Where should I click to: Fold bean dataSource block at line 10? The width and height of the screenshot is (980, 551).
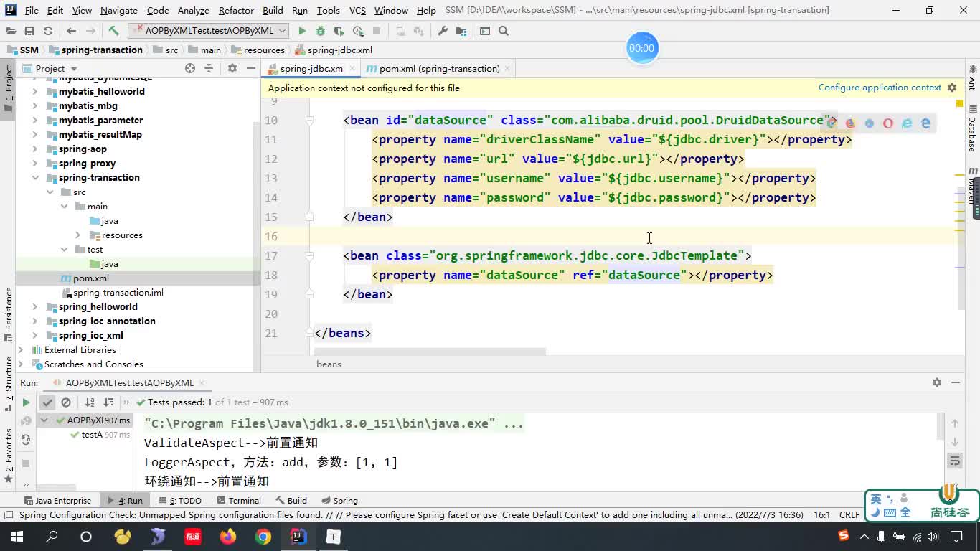(310, 121)
